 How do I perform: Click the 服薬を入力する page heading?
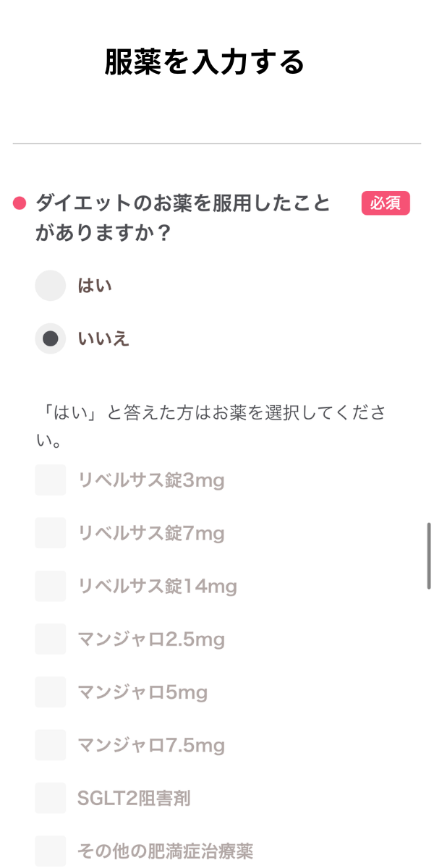tap(205, 62)
